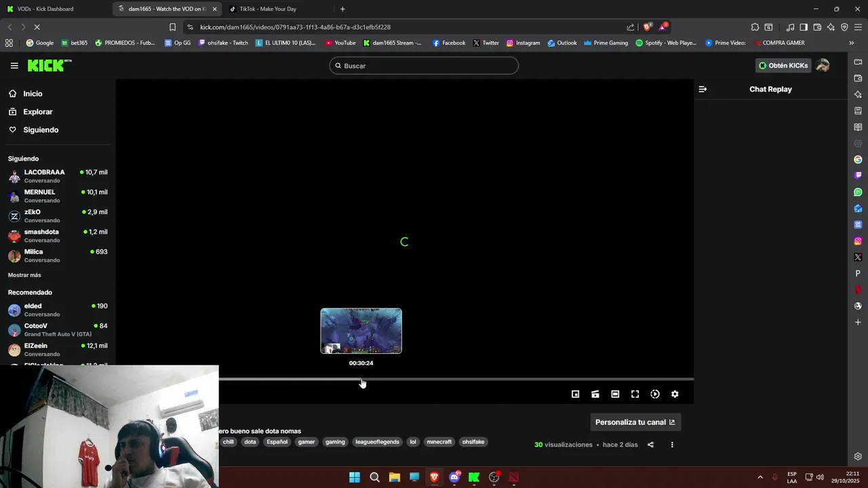This screenshot has width=868, height=488.
Task: Open Instagram icon in Brave sidebar
Action: (858, 241)
